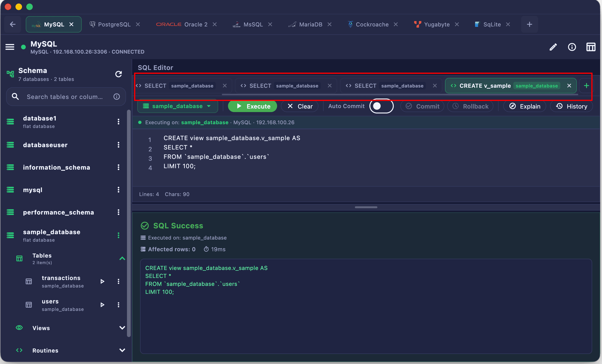Run query on transactions table play icon

(102, 282)
